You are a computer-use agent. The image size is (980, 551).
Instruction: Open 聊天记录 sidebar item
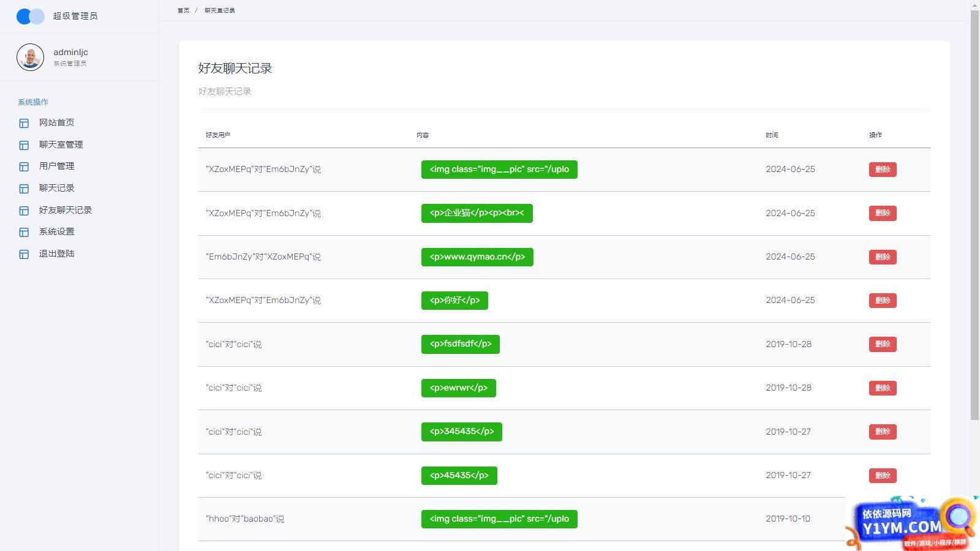pos(57,188)
